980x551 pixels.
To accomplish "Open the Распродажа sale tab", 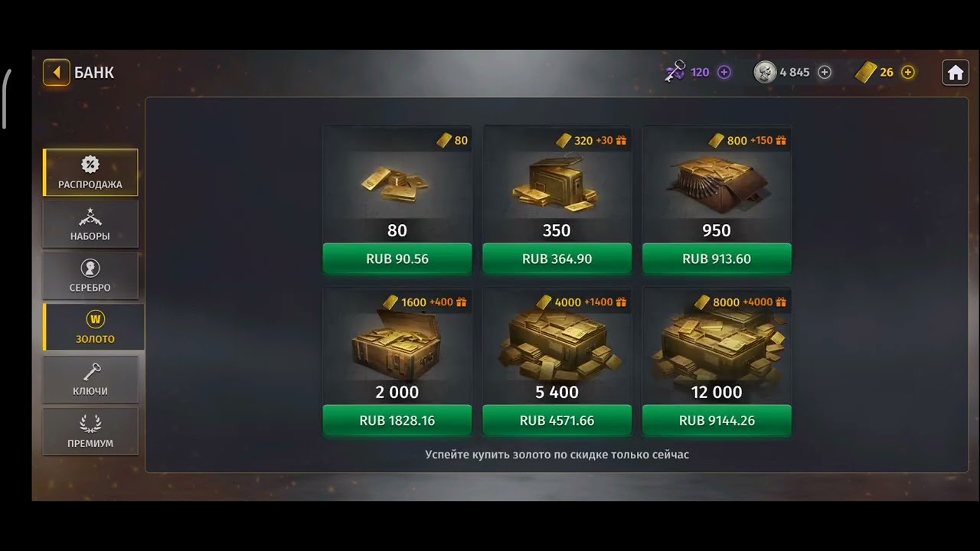I will coord(90,172).
